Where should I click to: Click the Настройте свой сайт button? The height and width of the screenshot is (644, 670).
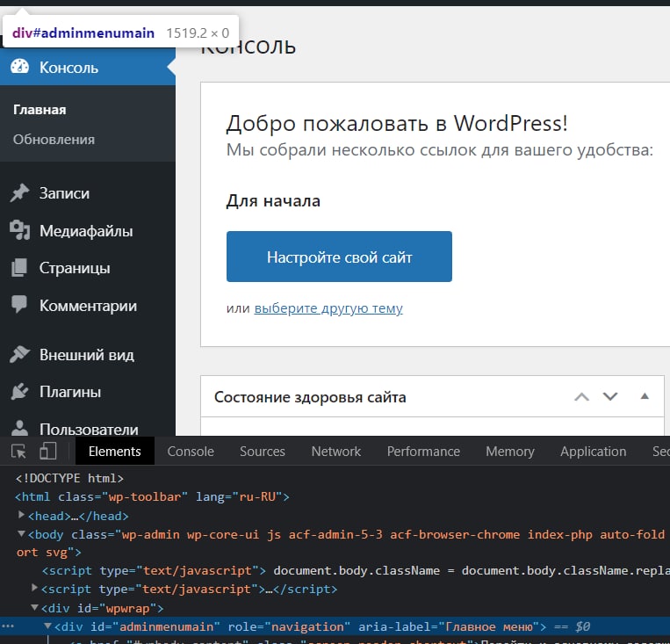339,257
